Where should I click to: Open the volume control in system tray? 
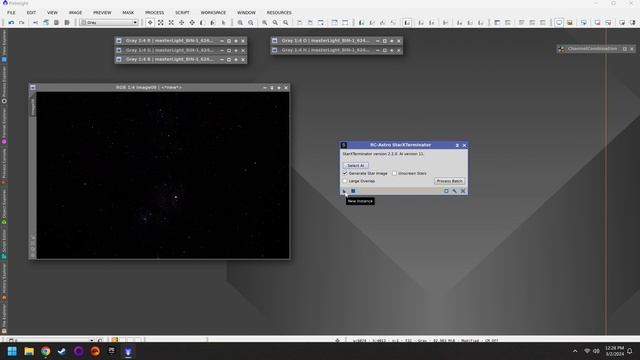(596, 351)
